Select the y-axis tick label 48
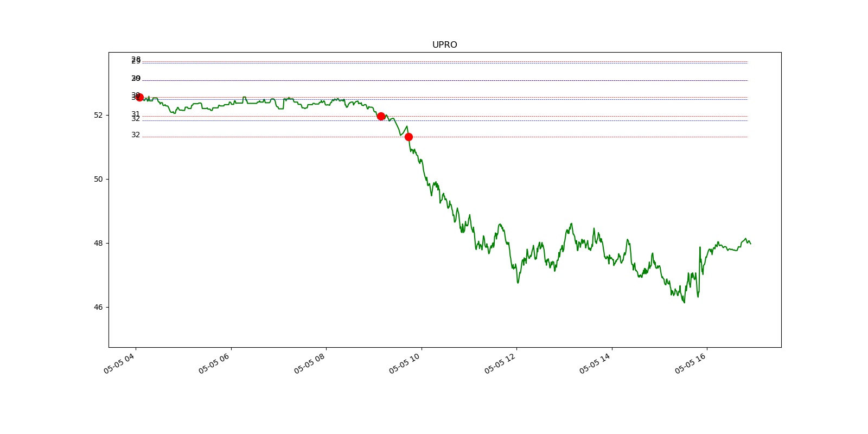The width and height of the screenshot is (868, 434). point(98,243)
